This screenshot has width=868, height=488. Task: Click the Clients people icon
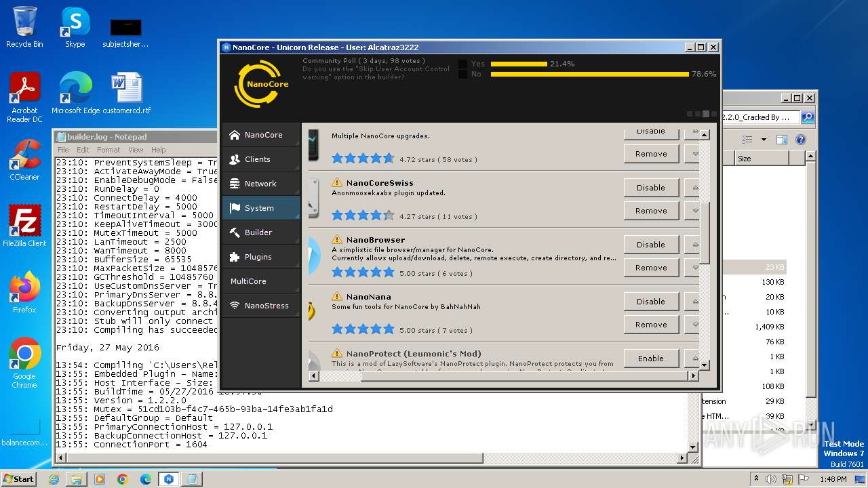[x=235, y=159]
